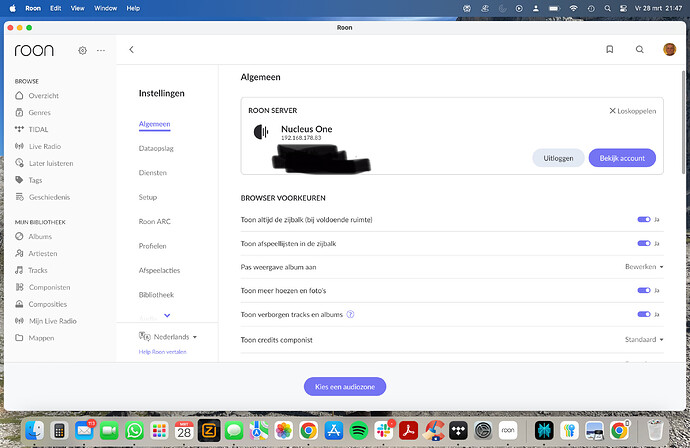Open Roon settings gear icon
Image resolution: width=690 pixels, height=448 pixels.
(82, 51)
